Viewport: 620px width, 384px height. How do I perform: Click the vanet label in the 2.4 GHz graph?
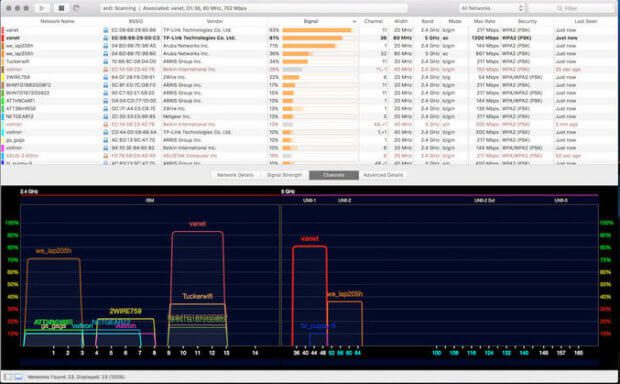pyautogui.click(x=197, y=224)
